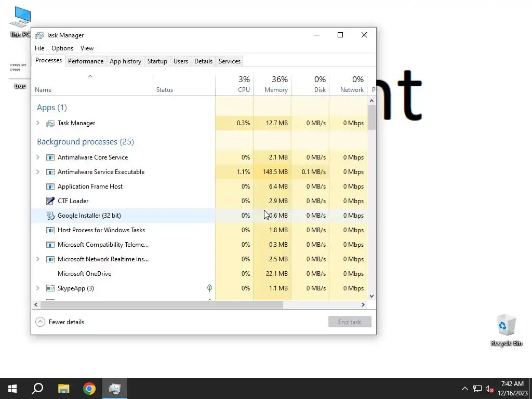Click the SkypeApp suspended leaf status icon
Viewport: 532px width, 399px height.
point(210,288)
